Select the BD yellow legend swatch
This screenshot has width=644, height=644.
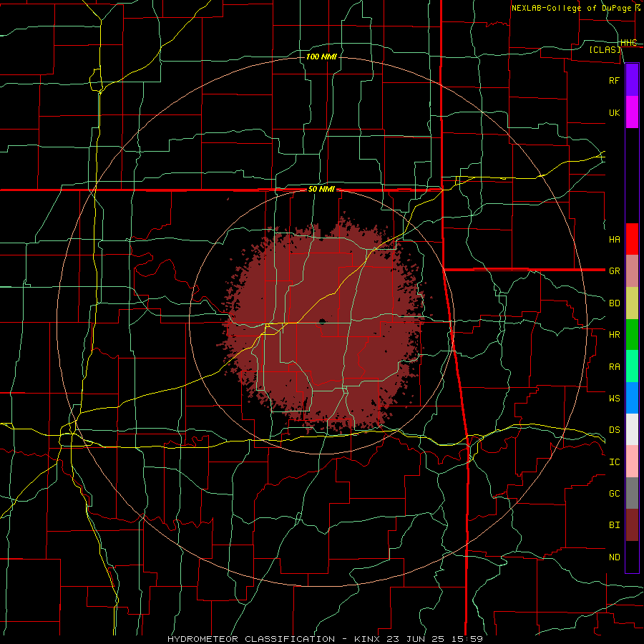[x=632, y=303]
